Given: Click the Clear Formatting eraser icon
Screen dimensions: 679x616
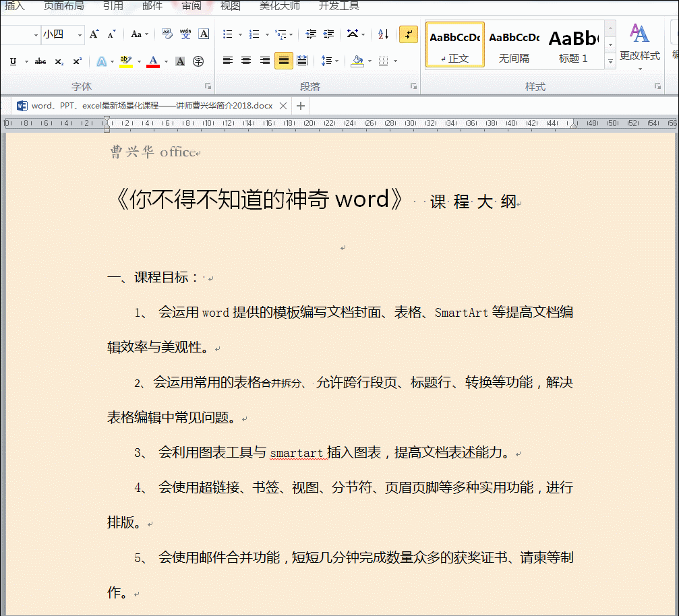Looking at the screenshot, I should [167, 34].
